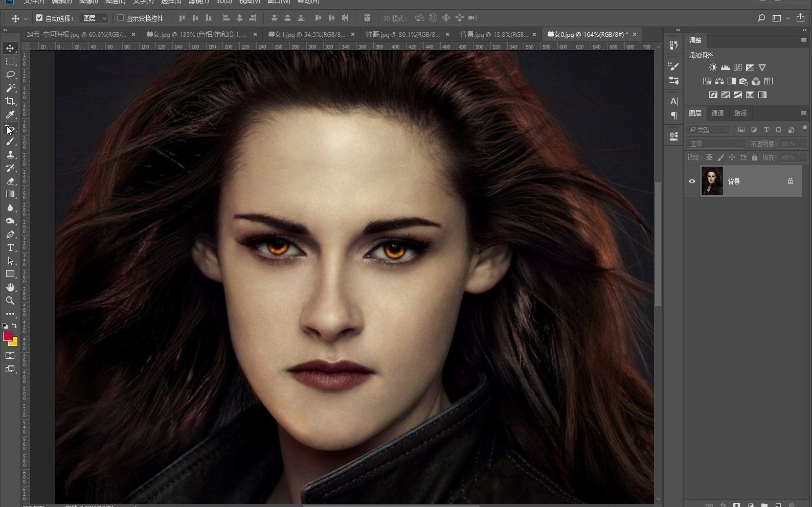Select the Path Selection tool
The height and width of the screenshot is (507, 812).
click(10, 261)
